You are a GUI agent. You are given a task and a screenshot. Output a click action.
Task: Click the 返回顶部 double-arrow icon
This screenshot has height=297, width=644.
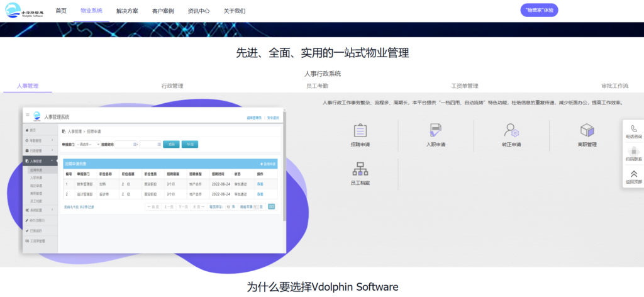[x=634, y=174]
